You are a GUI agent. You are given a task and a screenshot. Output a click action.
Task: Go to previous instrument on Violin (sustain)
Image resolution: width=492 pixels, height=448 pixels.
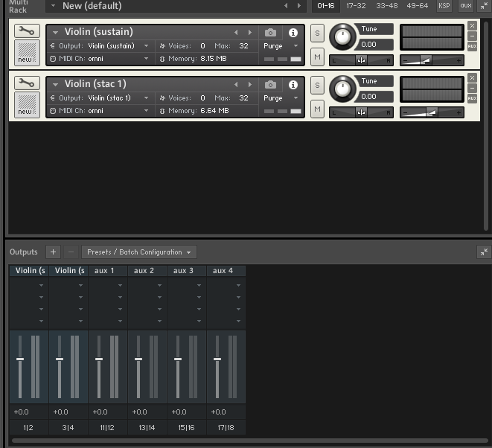coord(236,32)
